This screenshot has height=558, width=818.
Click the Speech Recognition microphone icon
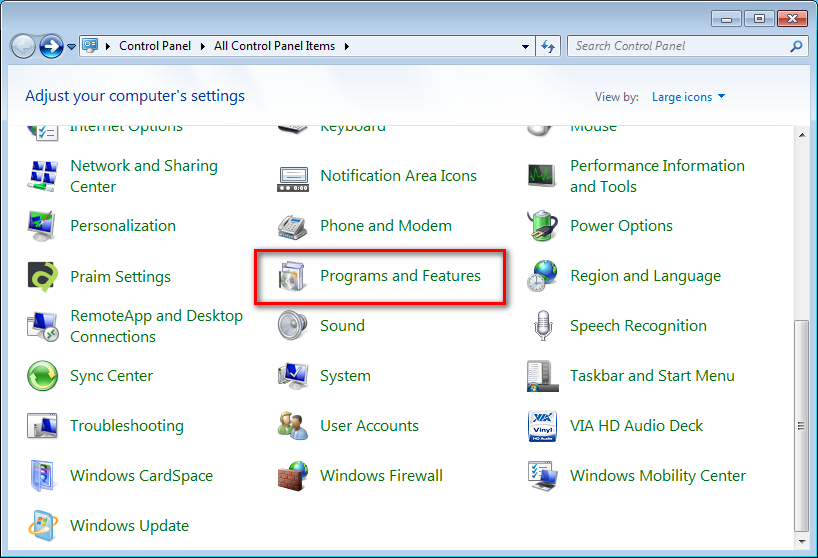[543, 325]
